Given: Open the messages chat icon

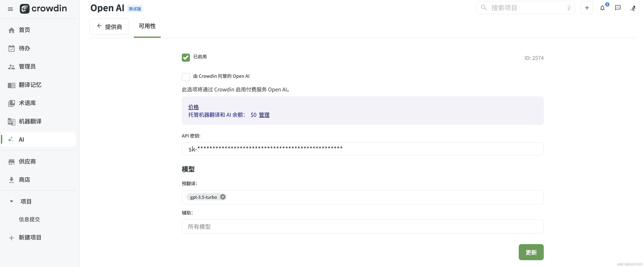Looking at the screenshot, I should [x=618, y=8].
